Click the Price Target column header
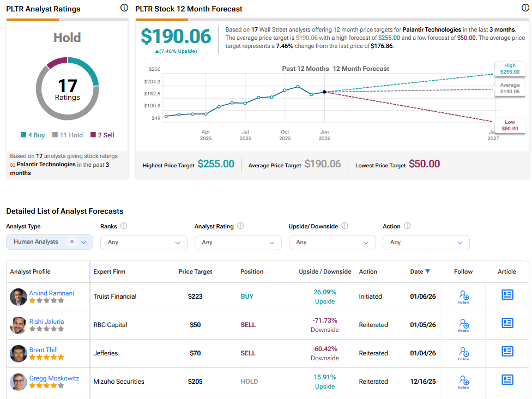The height and width of the screenshot is (399, 532). pos(195,271)
